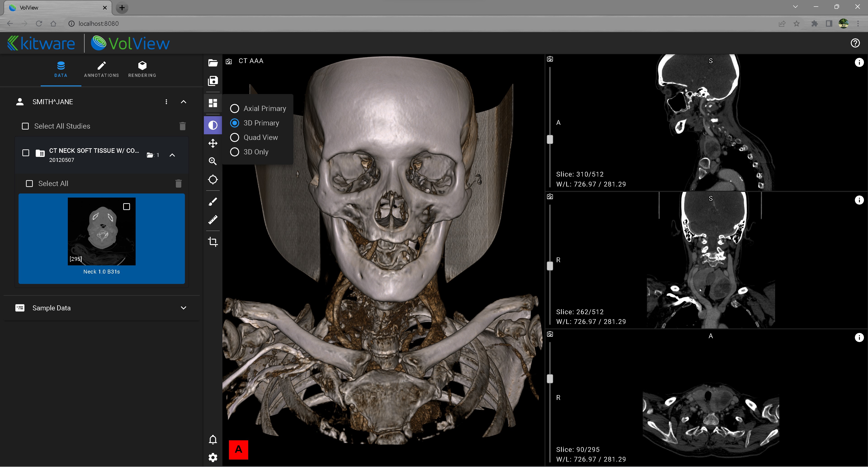Reset camera in the 3D view
868x467 pixels.
229,61
